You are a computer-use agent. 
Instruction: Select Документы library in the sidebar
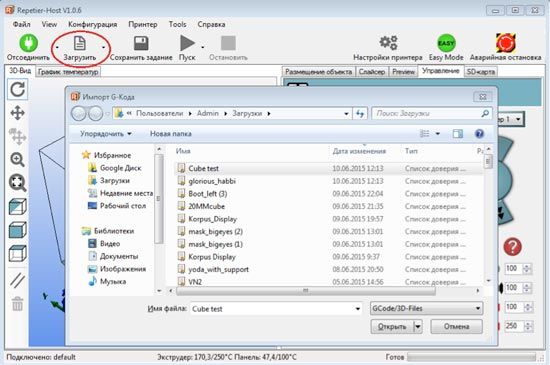[119, 256]
